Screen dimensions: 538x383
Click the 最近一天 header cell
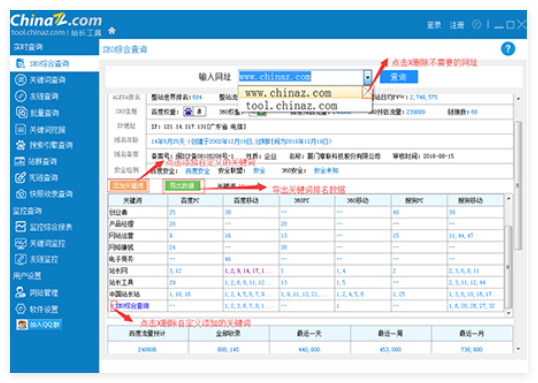pyautogui.click(x=309, y=333)
